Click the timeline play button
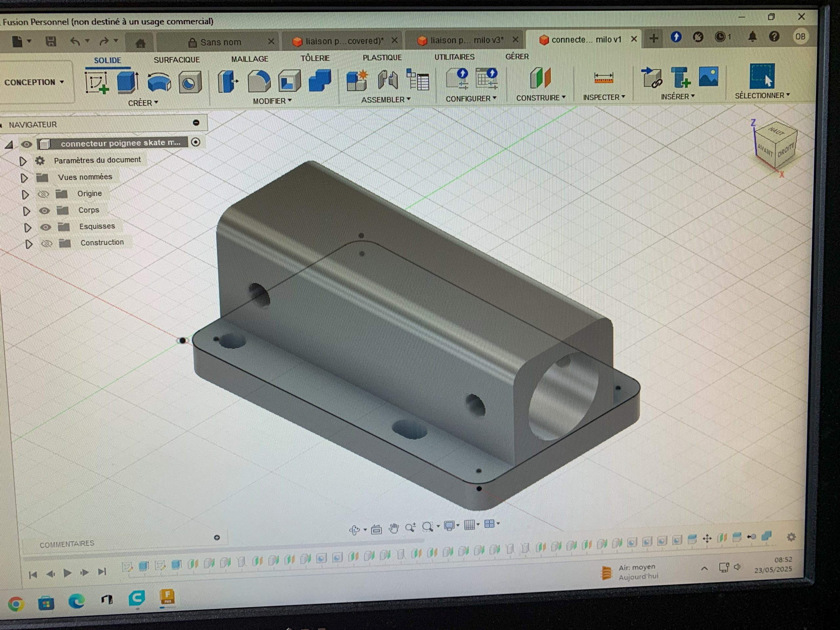This screenshot has height=630, width=840. (x=67, y=573)
